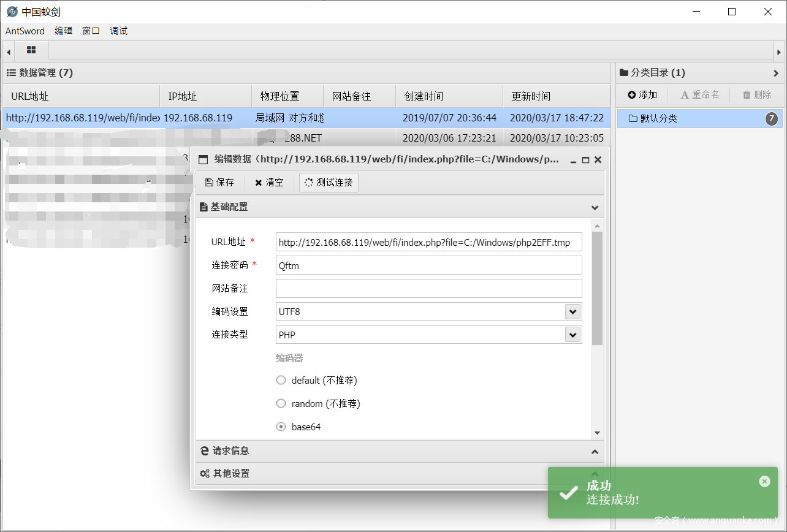This screenshot has height=532, width=787.
Task: Select the base64 encoder radio button
Action: point(281,427)
